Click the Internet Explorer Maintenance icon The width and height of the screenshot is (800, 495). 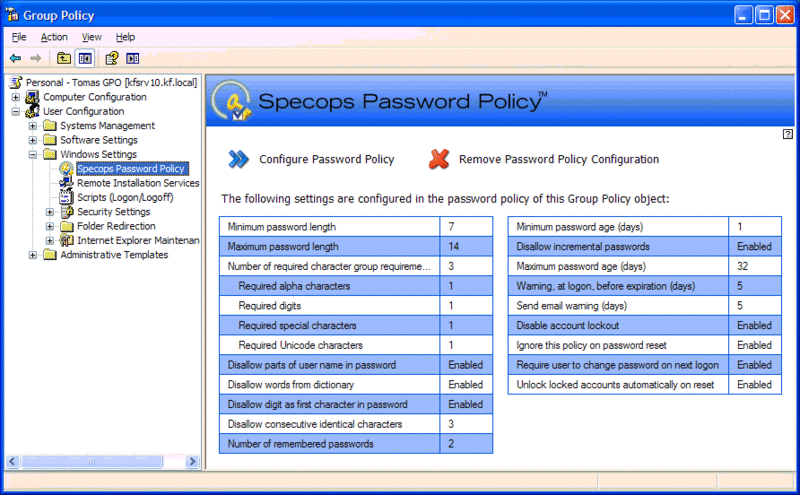pyautogui.click(x=67, y=240)
